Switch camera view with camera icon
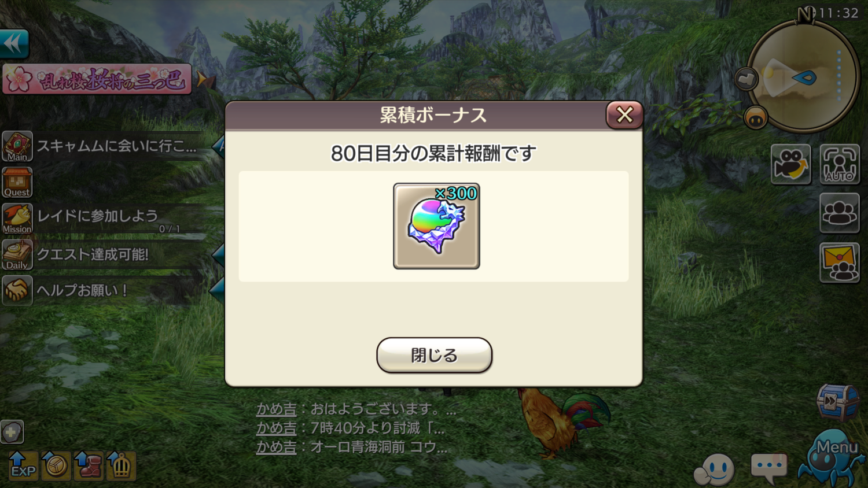This screenshot has width=868, height=488. click(x=790, y=164)
